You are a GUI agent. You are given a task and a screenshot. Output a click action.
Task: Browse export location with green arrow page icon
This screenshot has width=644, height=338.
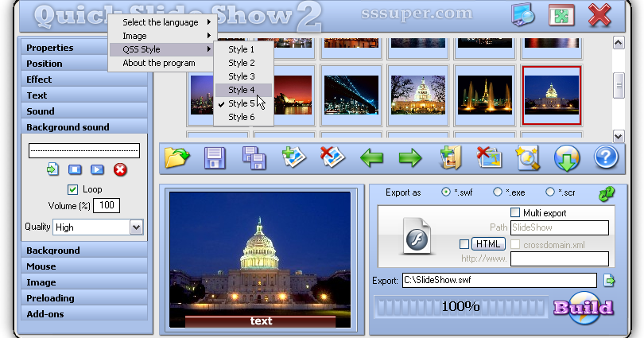[609, 281]
